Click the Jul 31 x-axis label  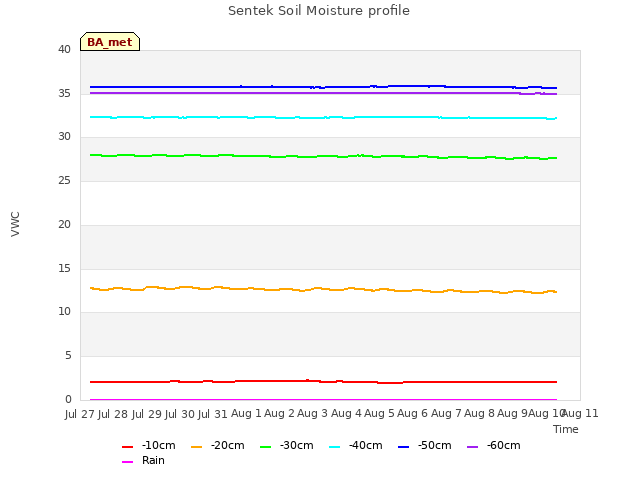(x=214, y=414)
